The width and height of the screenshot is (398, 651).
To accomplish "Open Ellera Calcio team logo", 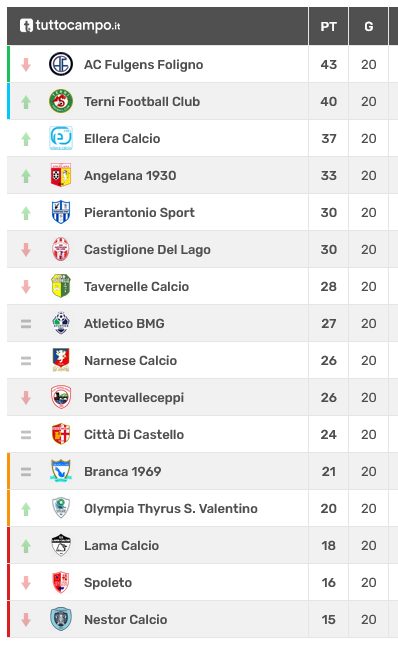I will (x=61, y=138).
